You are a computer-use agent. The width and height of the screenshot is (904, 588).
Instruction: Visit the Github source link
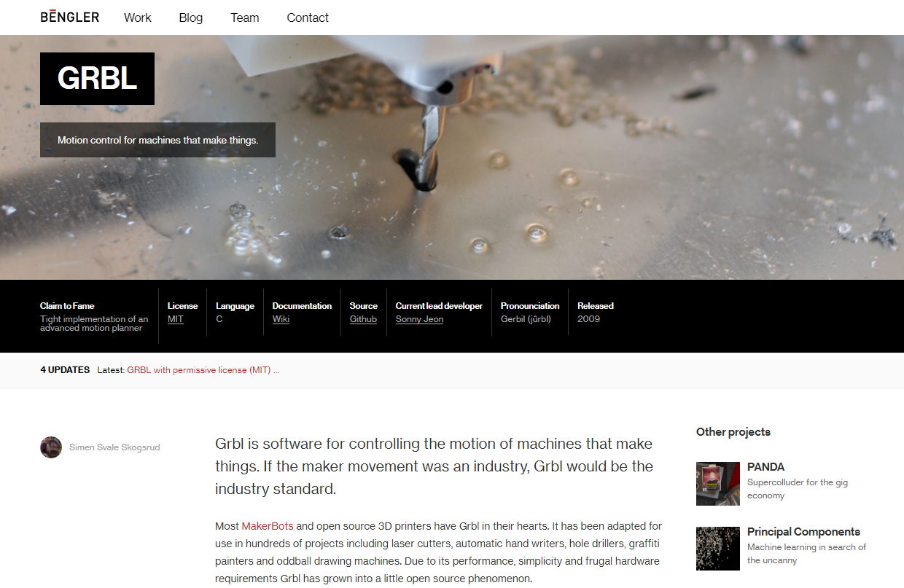(363, 319)
